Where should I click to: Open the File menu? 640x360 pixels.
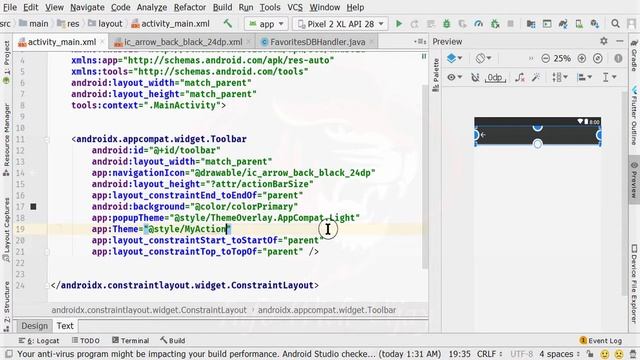click(9, 7)
